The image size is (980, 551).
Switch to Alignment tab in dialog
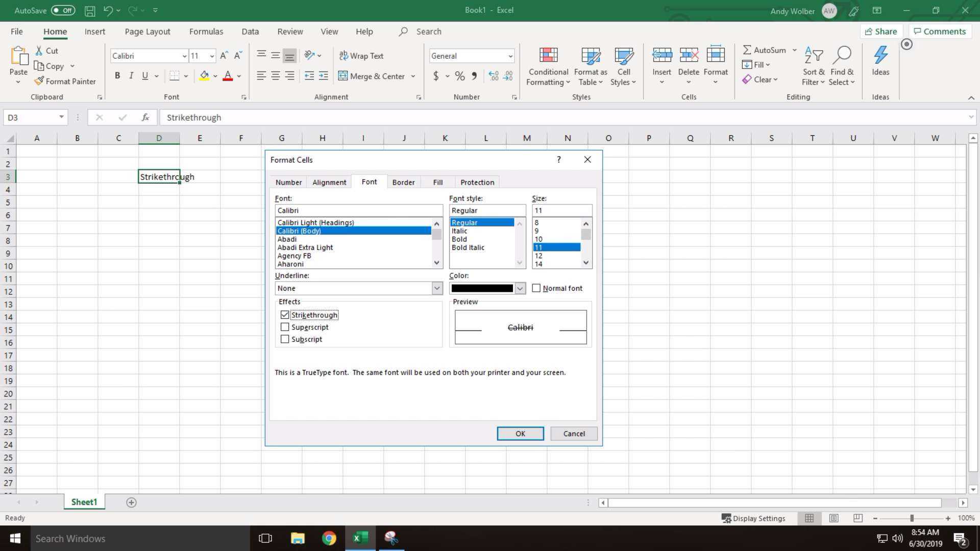[x=329, y=182]
